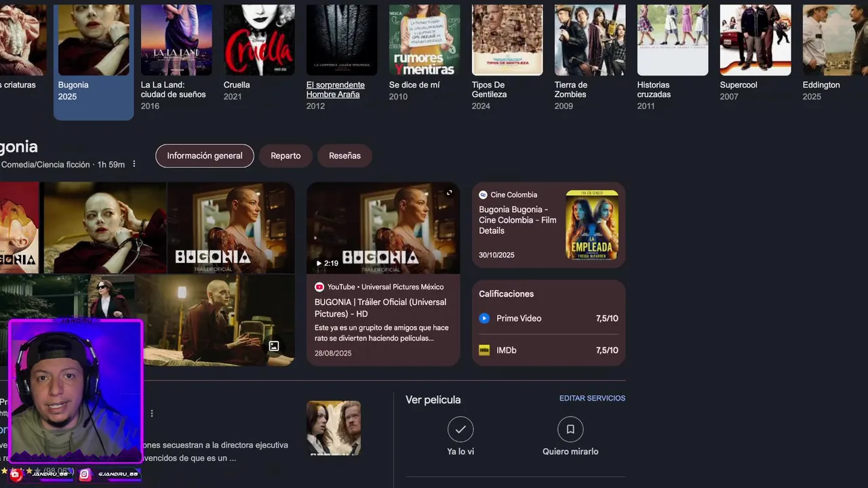This screenshot has height=488, width=868.
Task: Click EDITAR SERVICIOS link
Action: click(592, 399)
